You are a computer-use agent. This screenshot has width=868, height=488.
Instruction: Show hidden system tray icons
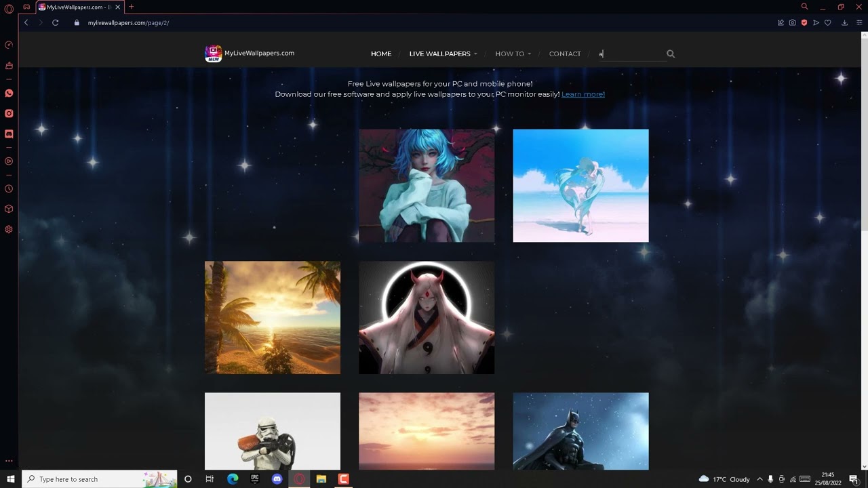759,479
